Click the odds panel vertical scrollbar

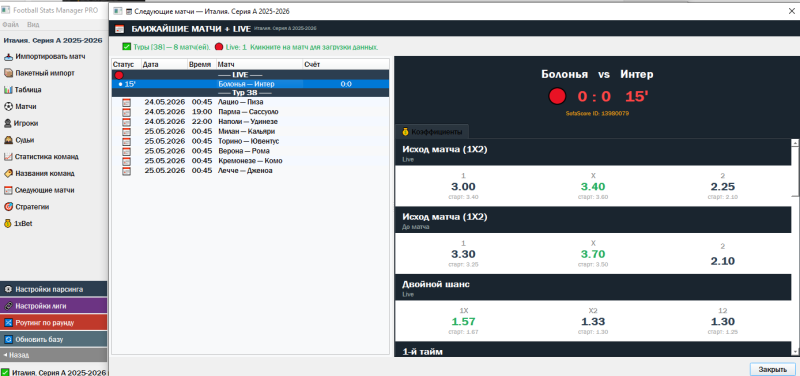(795, 247)
